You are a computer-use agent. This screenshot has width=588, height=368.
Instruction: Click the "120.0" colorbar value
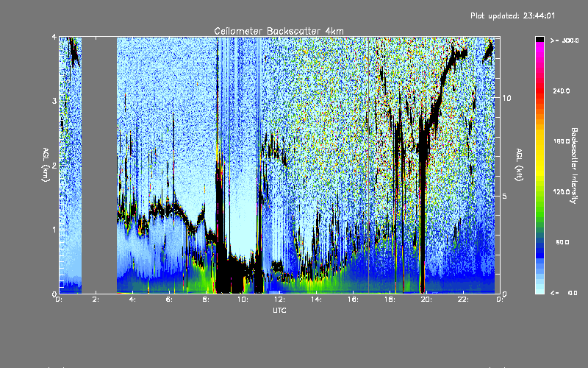coord(562,192)
